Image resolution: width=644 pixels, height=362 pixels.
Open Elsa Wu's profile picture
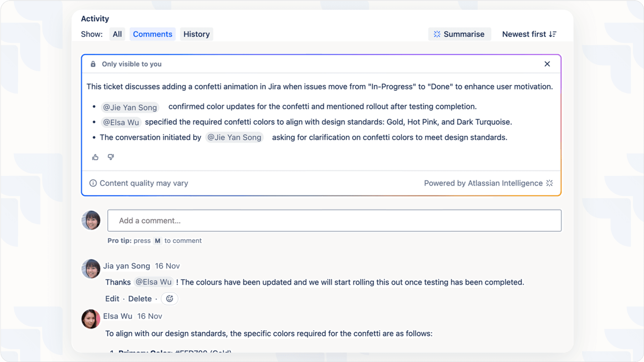[x=90, y=319]
